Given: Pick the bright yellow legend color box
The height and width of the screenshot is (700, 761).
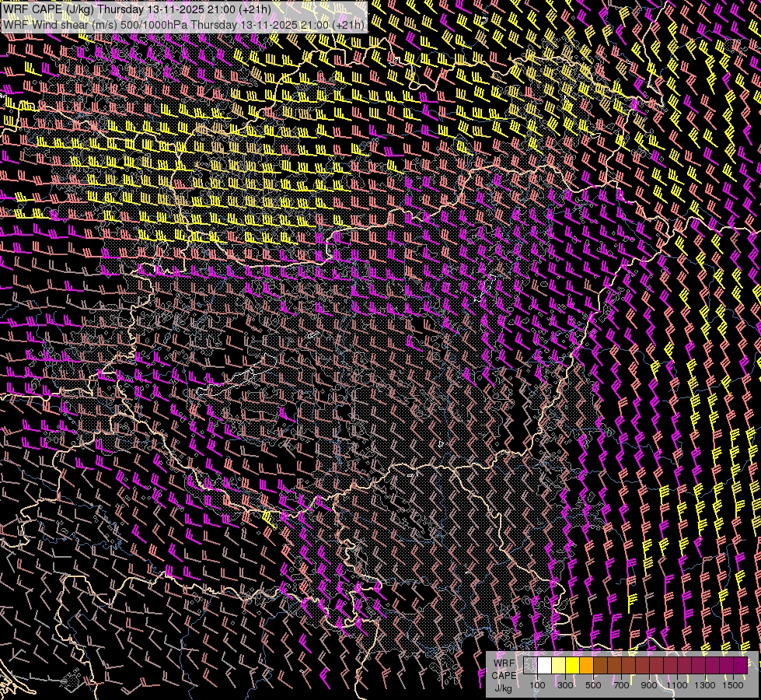Looking at the screenshot, I should tap(572, 665).
